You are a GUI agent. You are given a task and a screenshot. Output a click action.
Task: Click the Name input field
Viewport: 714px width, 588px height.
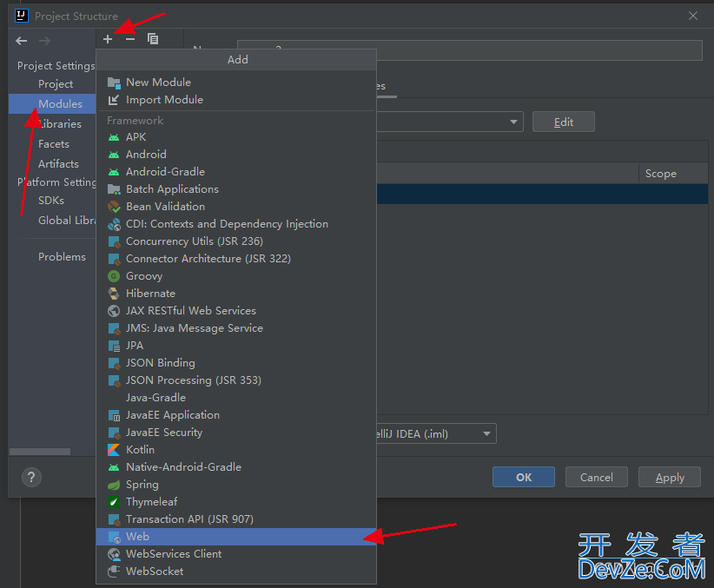[469, 50]
